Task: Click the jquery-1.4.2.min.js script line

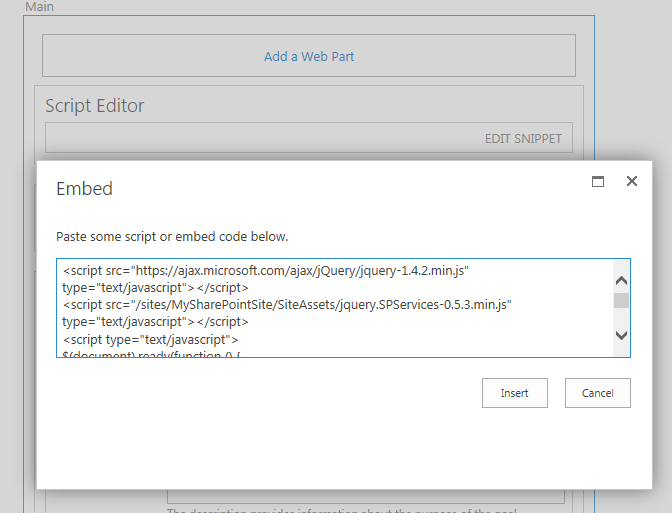Action: coord(266,271)
